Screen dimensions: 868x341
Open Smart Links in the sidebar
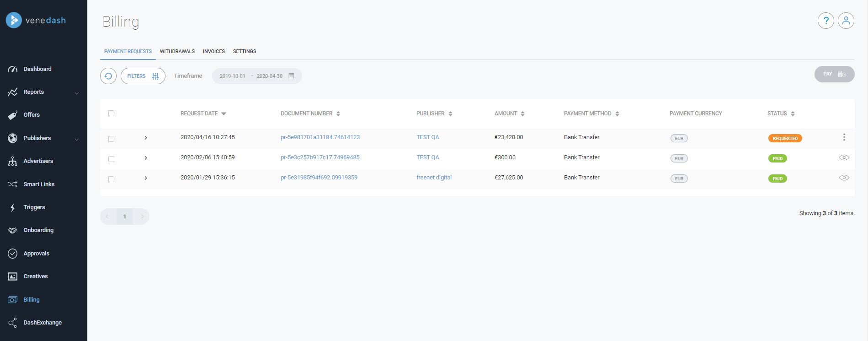tap(39, 184)
